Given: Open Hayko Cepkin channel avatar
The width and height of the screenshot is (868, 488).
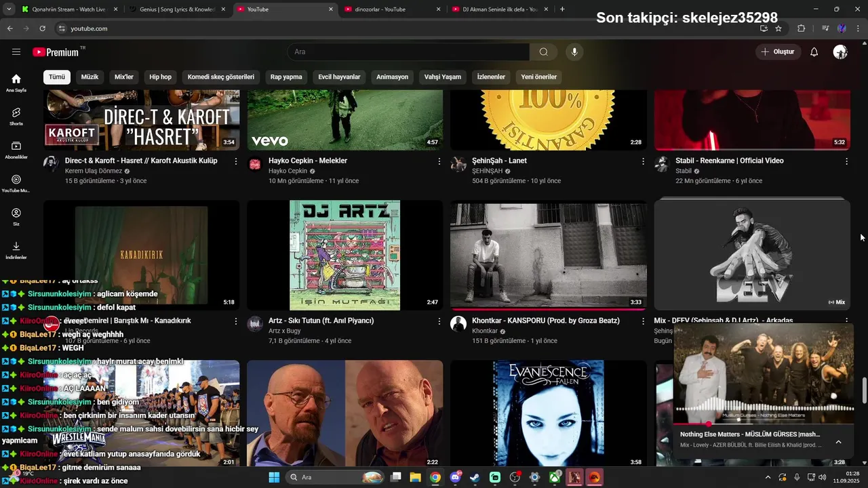Looking at the screenshot, I should tap(255, 165).
